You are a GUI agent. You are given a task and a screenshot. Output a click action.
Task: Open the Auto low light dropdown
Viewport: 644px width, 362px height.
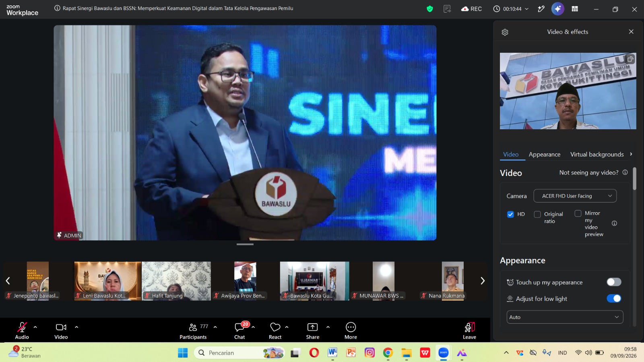(565, 317)
